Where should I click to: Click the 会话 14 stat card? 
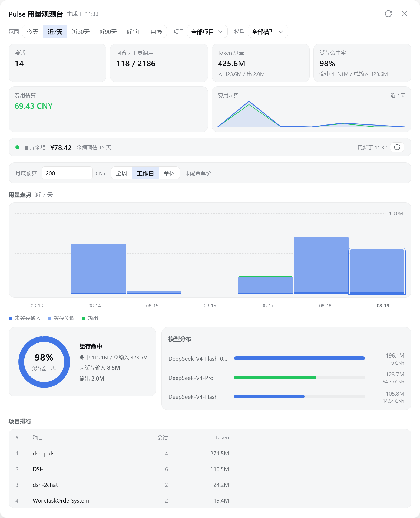click(x=57, y=63)
